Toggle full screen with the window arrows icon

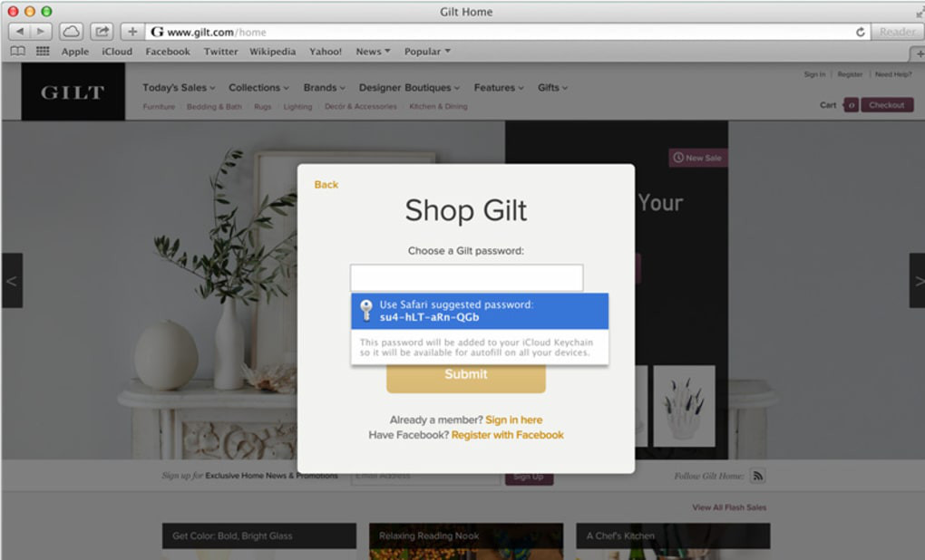click(x=920, y=13)
